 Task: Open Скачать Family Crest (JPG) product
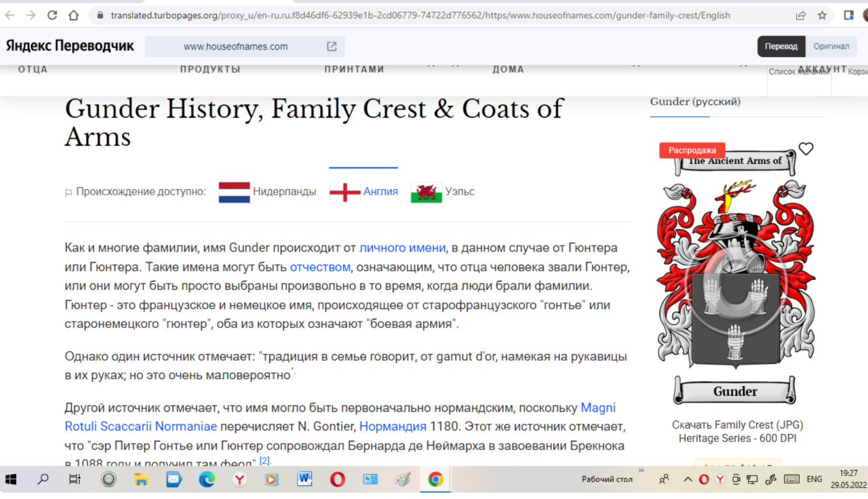738,431
